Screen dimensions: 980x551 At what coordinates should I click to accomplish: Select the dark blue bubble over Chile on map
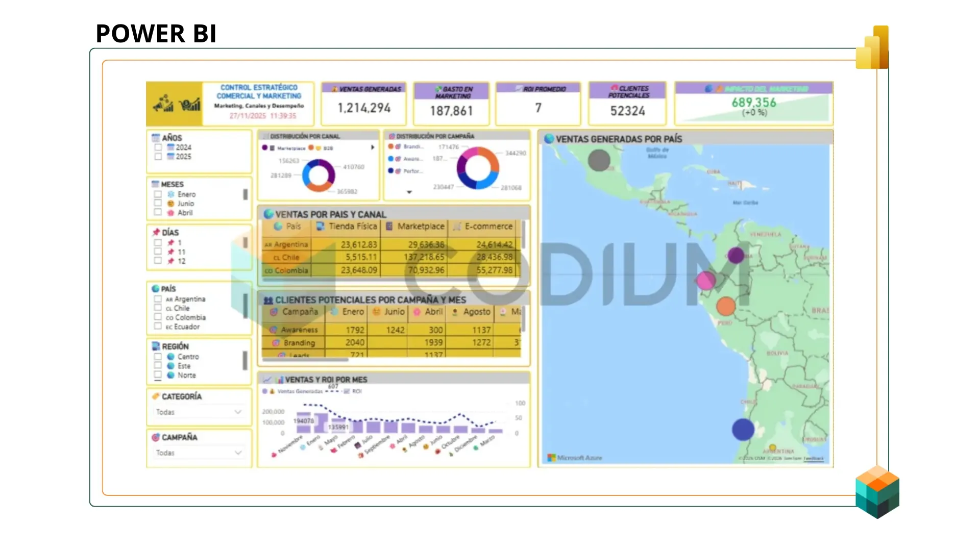(x=743, y=430)
